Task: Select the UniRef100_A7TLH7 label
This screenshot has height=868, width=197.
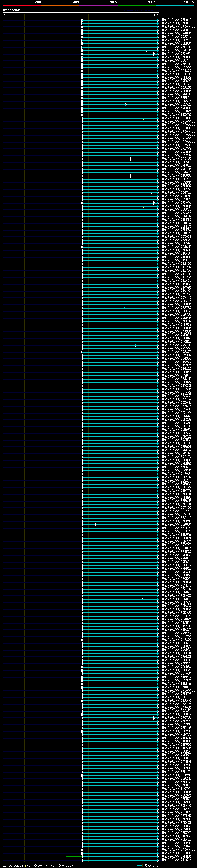Action: [177, 816]
